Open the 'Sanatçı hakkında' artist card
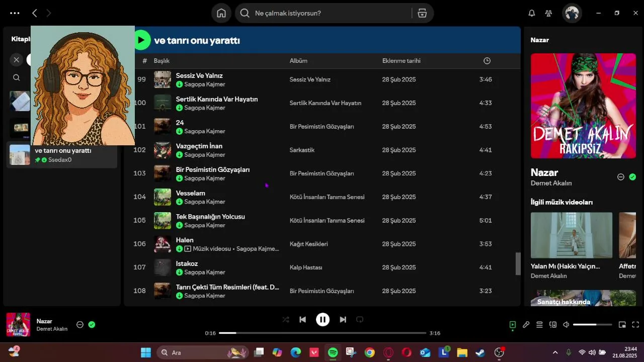The width and height of the screenshot is (644, 362). point(584,298)
